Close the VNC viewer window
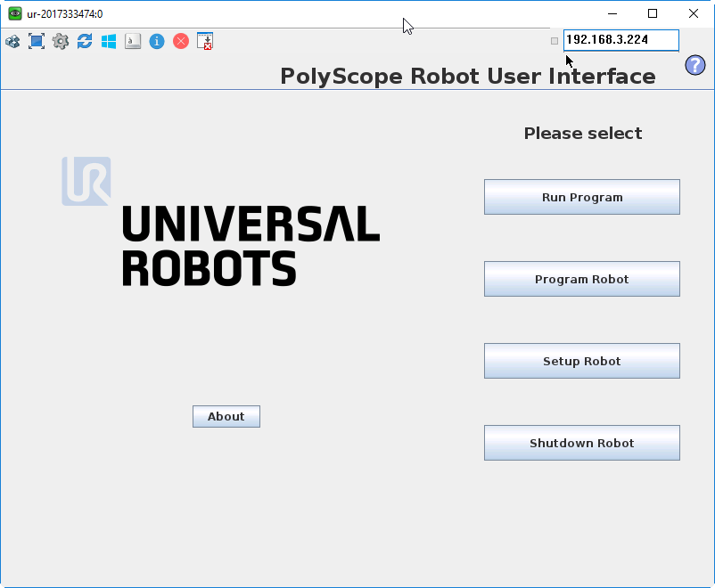Screen dimensions: 715x588 tap(693, 13)
